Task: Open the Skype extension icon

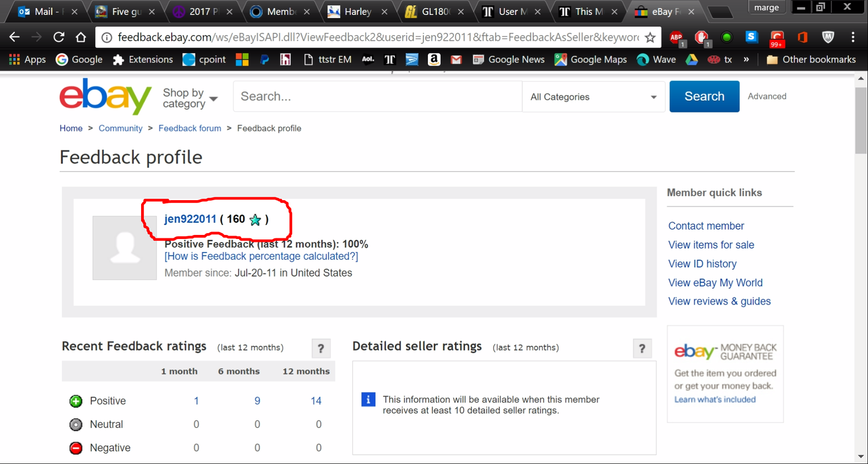Action: point(752,37)
